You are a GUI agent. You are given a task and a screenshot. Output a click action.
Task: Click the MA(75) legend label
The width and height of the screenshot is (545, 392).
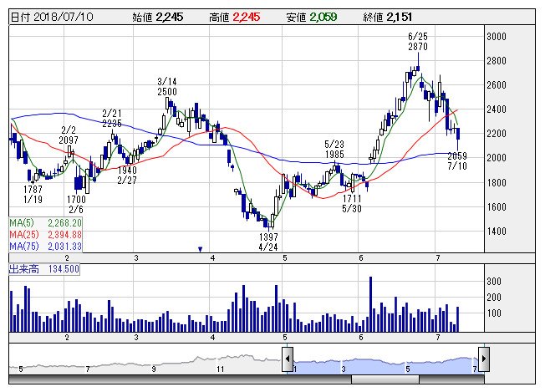coord(45,246)
